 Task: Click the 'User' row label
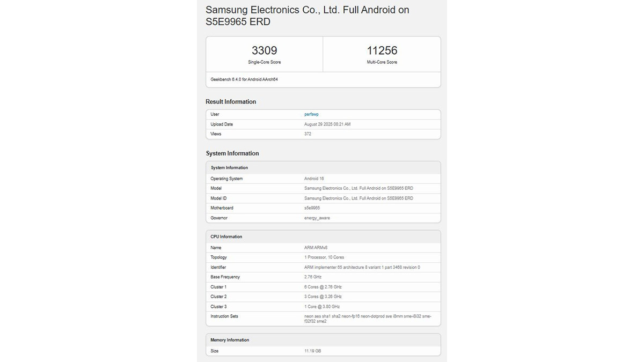[x=215, y=114]
